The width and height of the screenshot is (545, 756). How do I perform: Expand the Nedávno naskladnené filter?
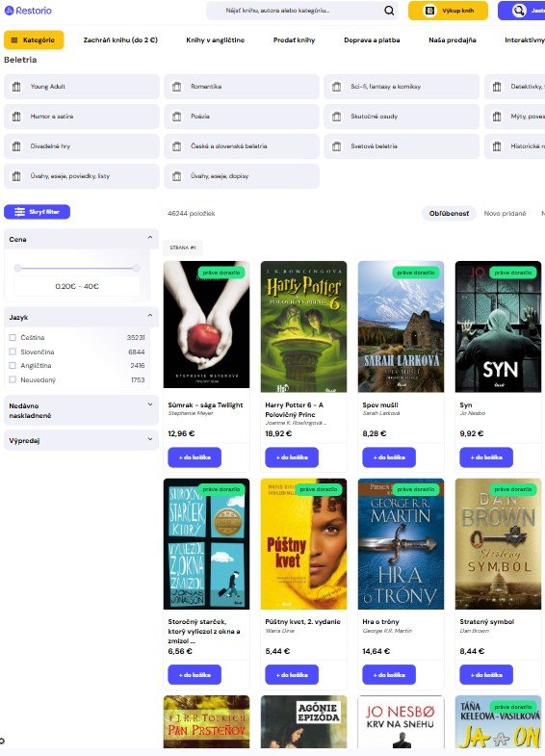150,404
